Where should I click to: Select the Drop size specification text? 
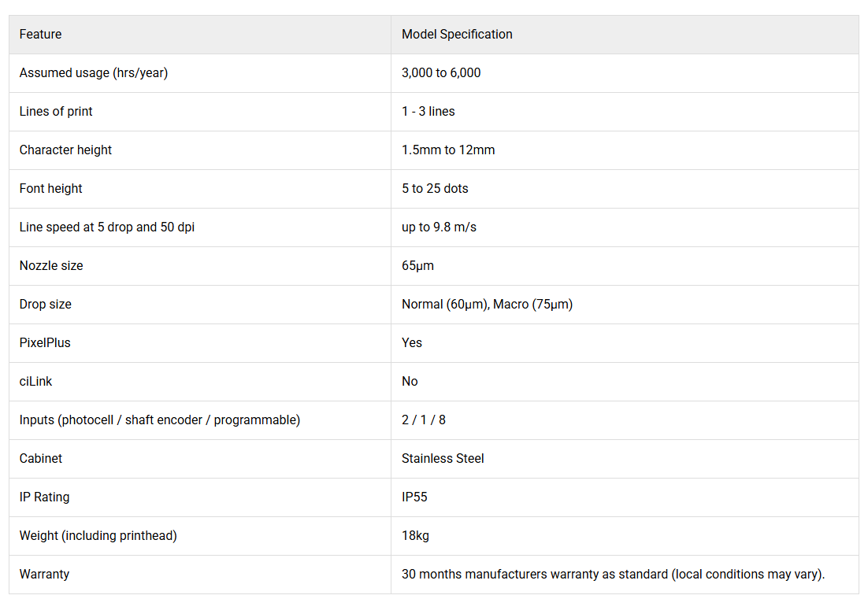[487, 305]
